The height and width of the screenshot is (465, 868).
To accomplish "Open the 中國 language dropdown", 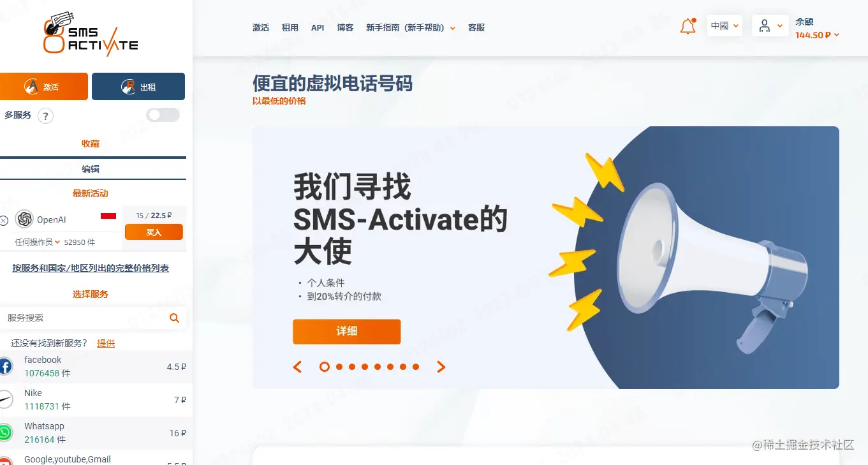I will 725,26.
